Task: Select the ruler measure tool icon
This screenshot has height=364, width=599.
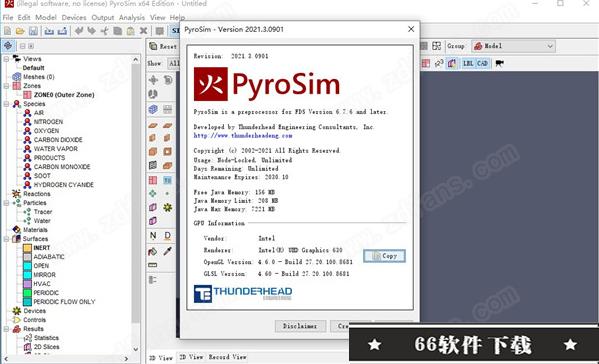Action: [x=153, y=265]
